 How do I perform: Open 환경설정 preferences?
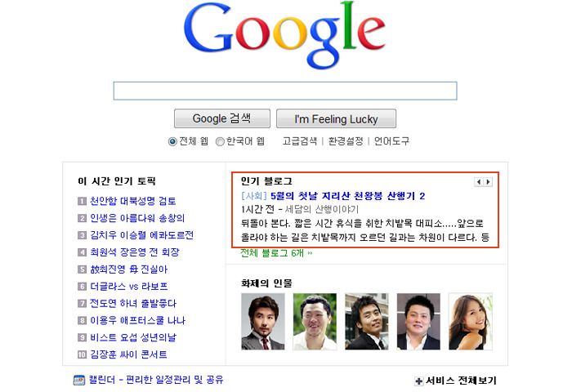pos(346,141)
